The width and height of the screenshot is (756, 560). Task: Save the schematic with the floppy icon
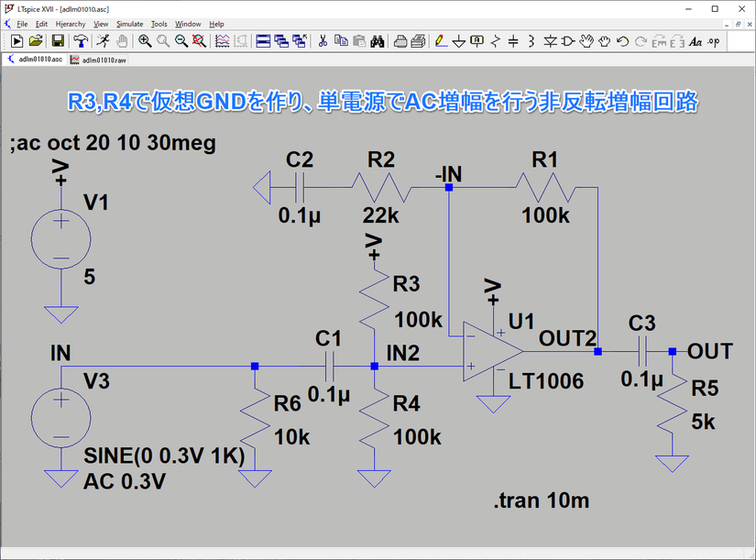pos(58,41)
